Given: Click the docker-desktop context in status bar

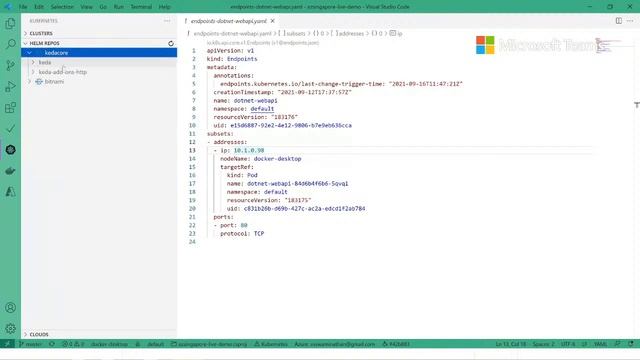Looking at the screenshot, I should coord(109,344).
